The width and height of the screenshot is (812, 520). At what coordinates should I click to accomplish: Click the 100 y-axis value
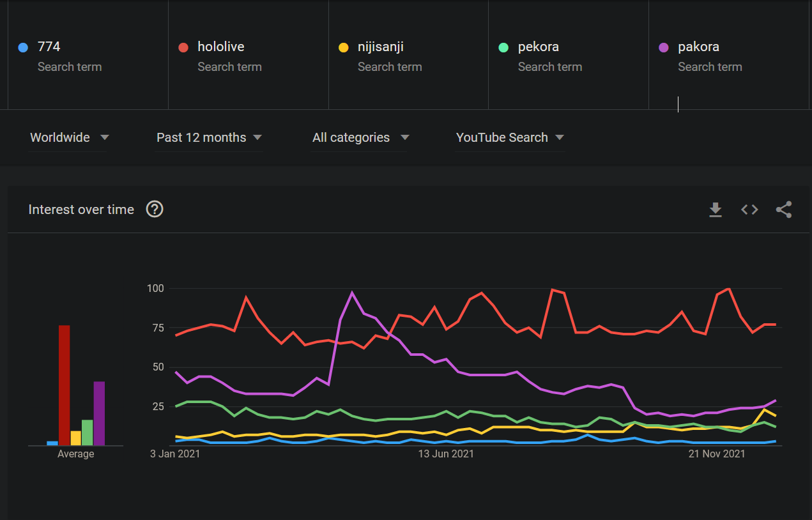pyautogui.click(x=155, y=289)
